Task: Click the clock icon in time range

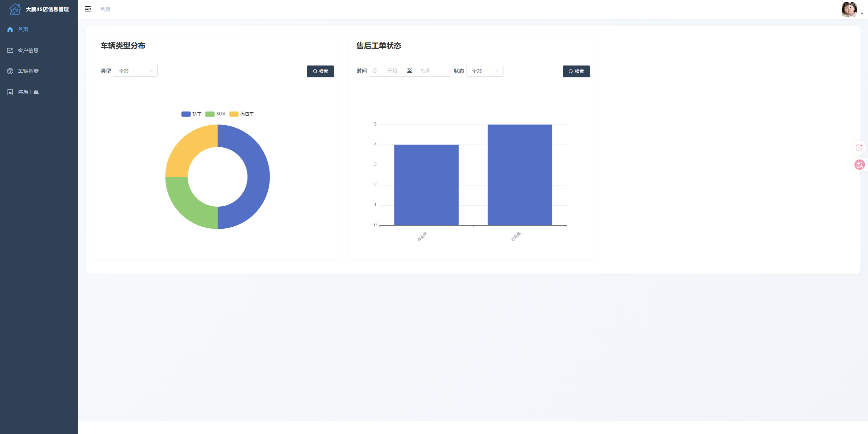Action: click(x=375, y=71)
